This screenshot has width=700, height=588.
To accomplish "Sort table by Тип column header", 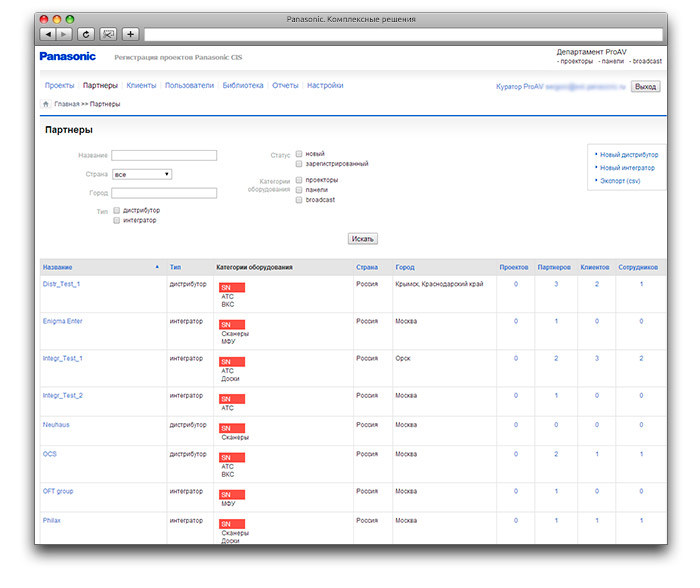I will 175,267.
